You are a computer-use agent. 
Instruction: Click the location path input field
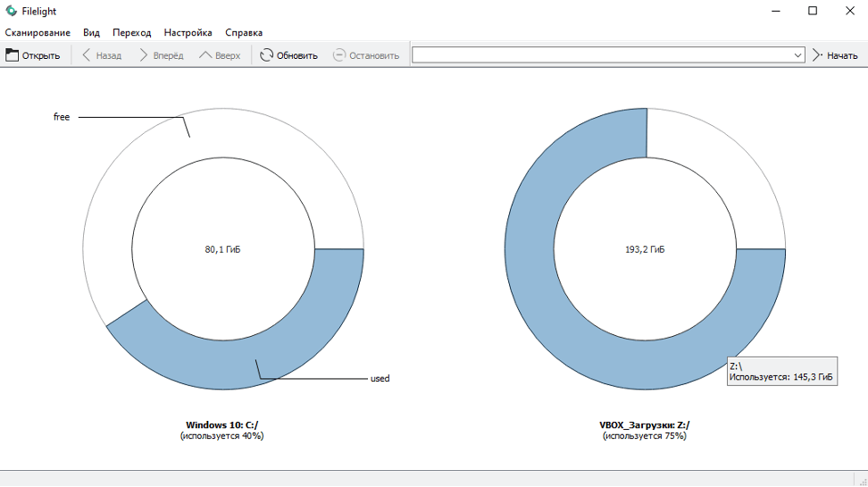point(602,55)
